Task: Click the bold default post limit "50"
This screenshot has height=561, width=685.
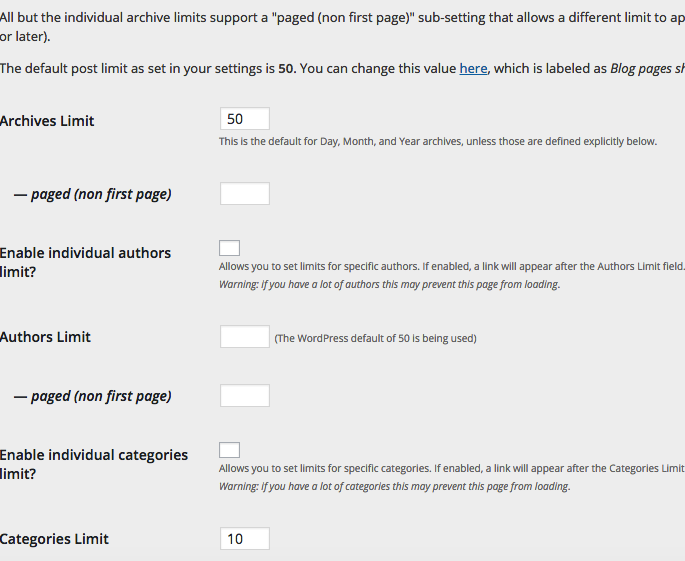Action: (285, 68)
